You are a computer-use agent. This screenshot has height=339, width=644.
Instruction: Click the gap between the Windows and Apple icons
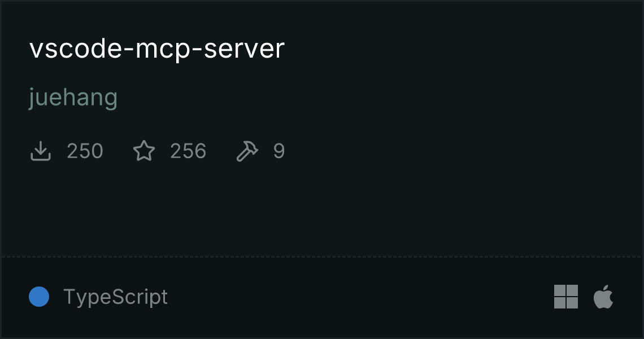tap(586, 297)
